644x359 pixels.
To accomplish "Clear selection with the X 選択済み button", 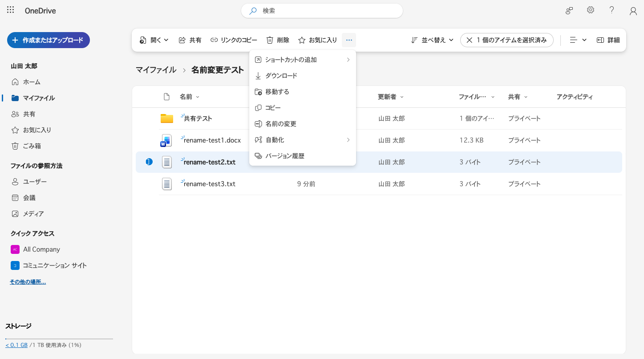I will [506, 40].
